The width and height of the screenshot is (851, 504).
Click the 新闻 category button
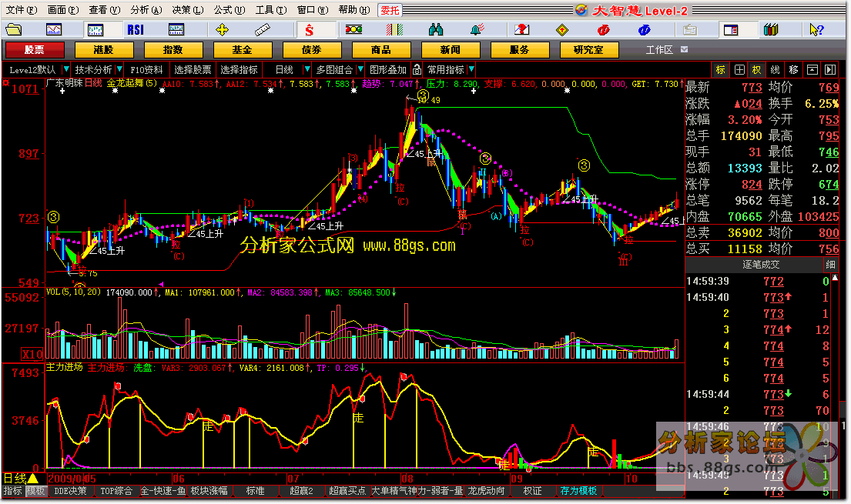[x=450, y=50]
